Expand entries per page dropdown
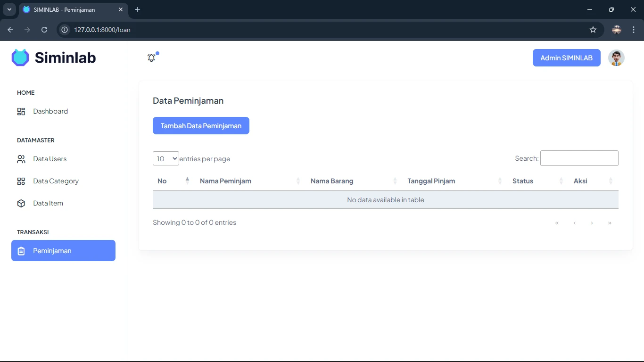 165,158
